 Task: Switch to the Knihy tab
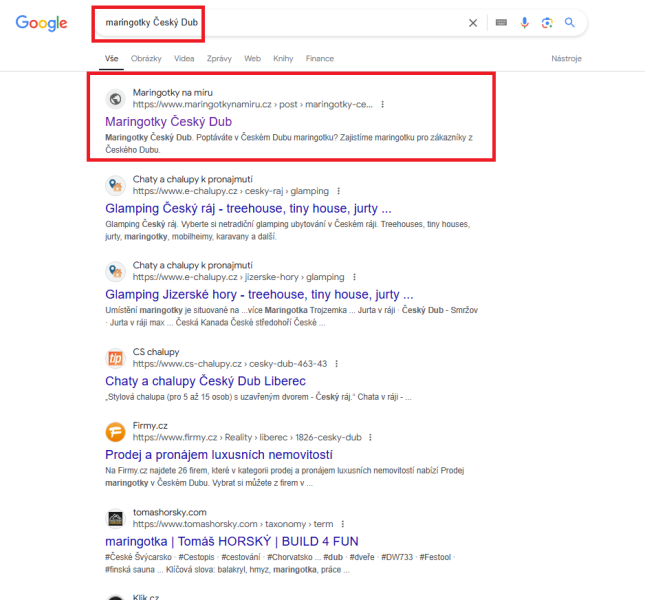tap(283, 59)
